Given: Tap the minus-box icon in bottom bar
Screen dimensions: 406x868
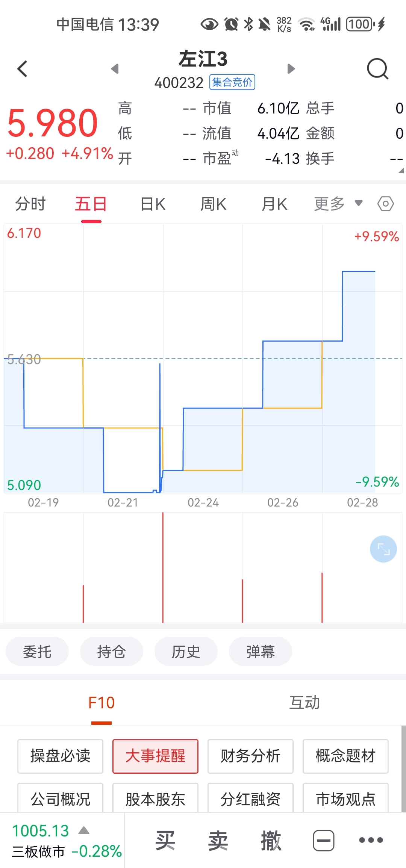Looking at the screenshot, I should point(323,840).
